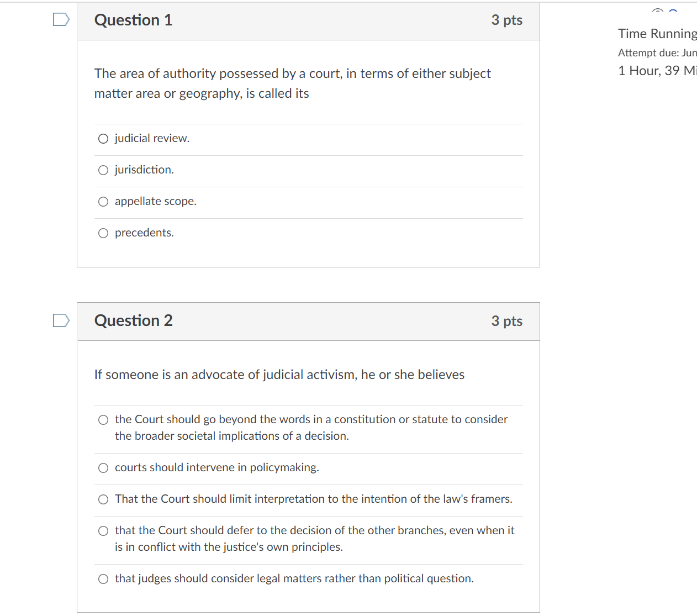The height and width of the screenshot is (616, 697).
Task: Click the 'Question 2' header title
Action: click(133, 320)
